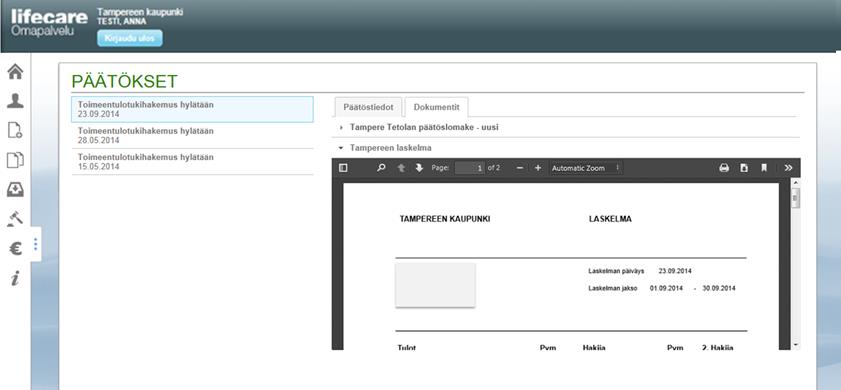841x390 pixels.
Task: Zoom out with the minus button
Action: coord(519,168)
